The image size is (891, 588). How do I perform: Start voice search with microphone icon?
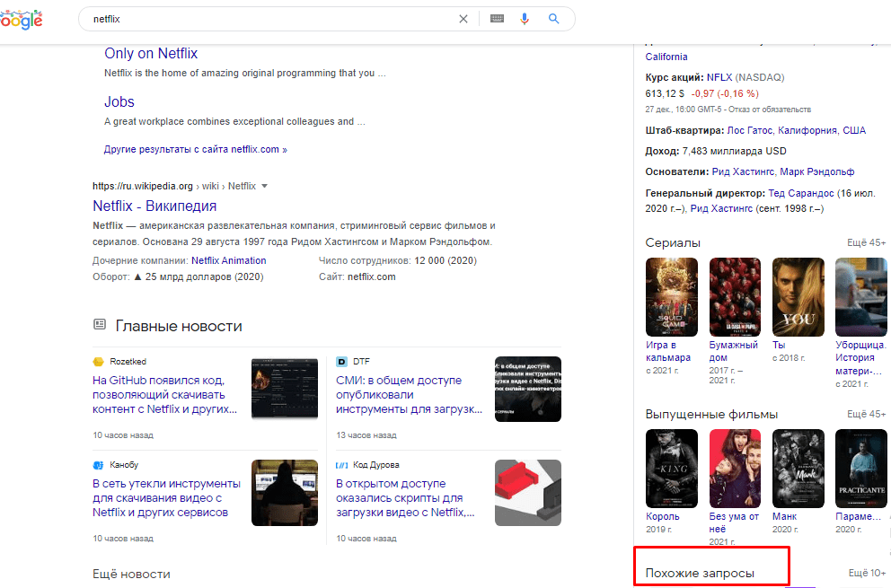[x=525, y=19]
